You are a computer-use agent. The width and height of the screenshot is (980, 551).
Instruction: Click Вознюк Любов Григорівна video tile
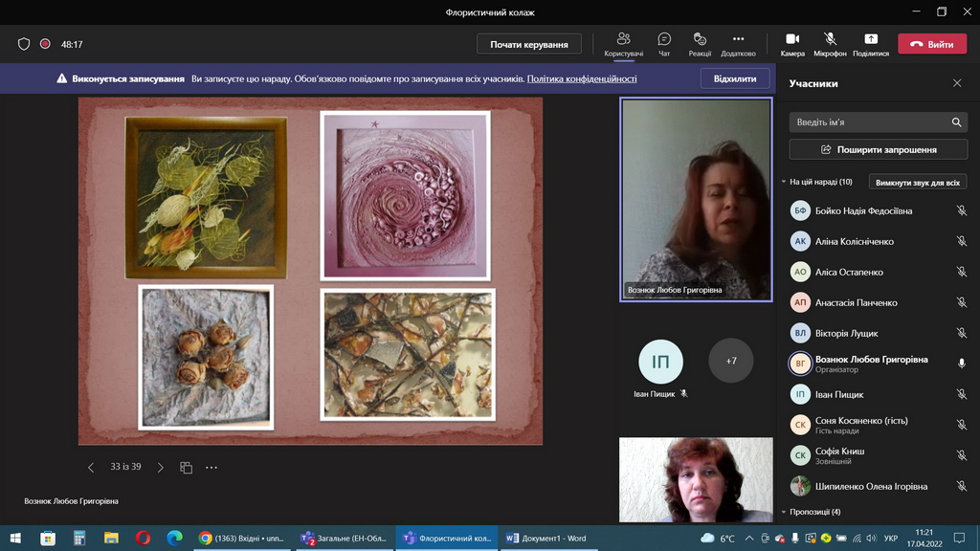tap(696, 199)
